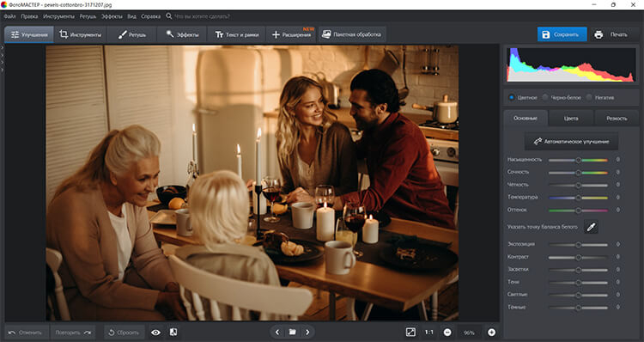Select the Черно-белое radio button
This screenshot has width=644, height=342.
tap(545, 97)
